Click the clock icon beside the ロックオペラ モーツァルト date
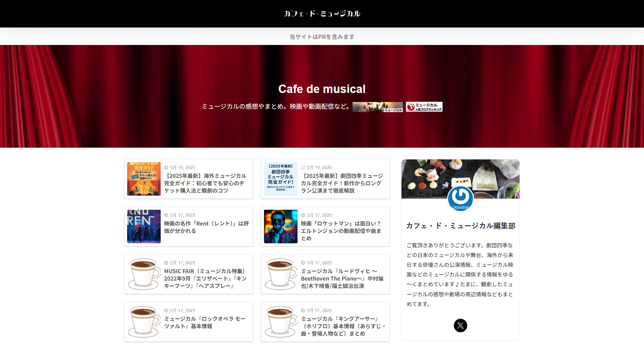Image resolution: width=644 pixels, height=346 pixels. click(167, 310)
